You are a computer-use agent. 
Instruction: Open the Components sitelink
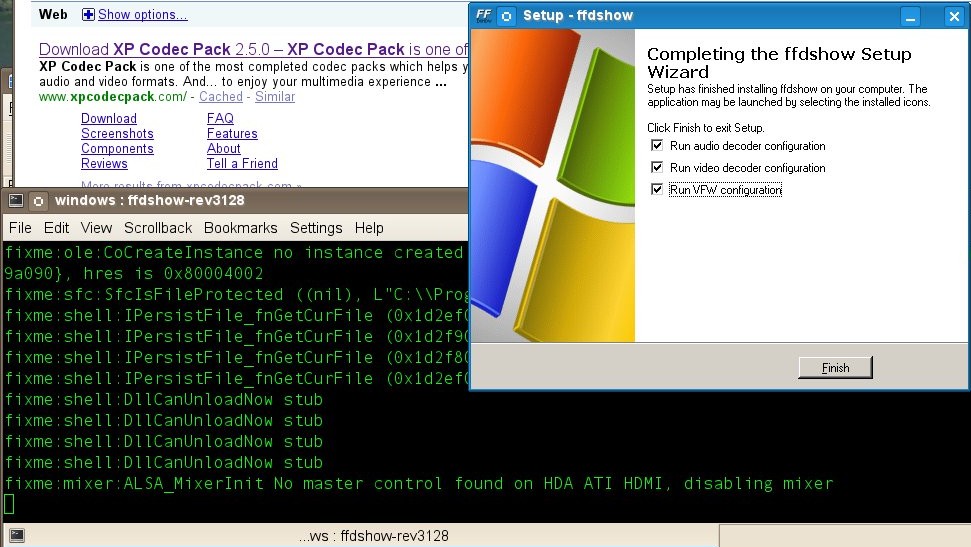[117, 149]
